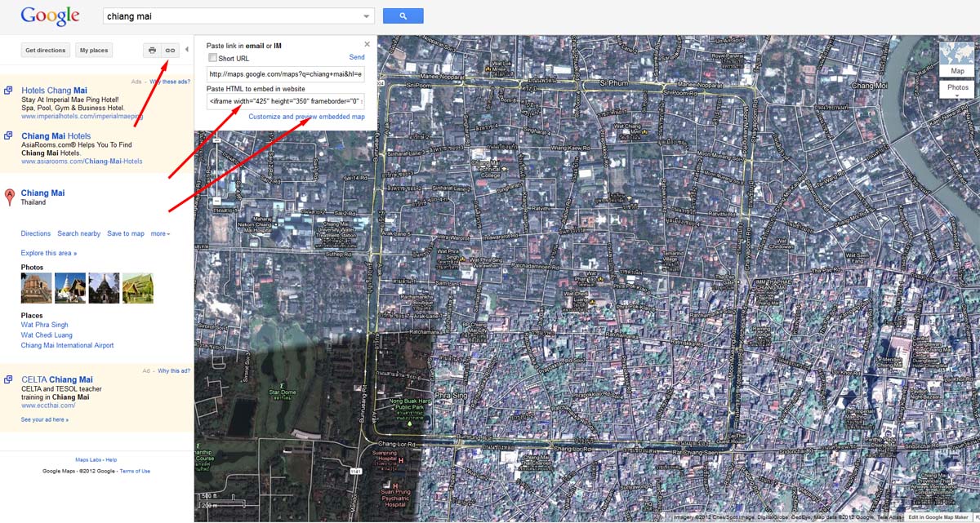Click the icon beside CELTA Chiang Mai ad
This screenshot has width=980, height=523.
pos(8,379)
